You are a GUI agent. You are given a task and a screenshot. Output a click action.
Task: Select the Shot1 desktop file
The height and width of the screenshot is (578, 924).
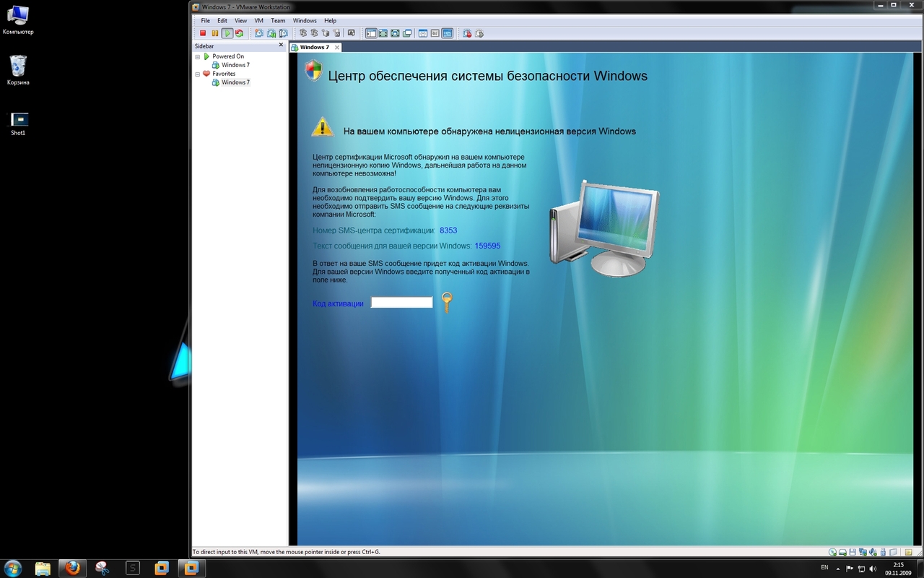(x=18, y=124)
